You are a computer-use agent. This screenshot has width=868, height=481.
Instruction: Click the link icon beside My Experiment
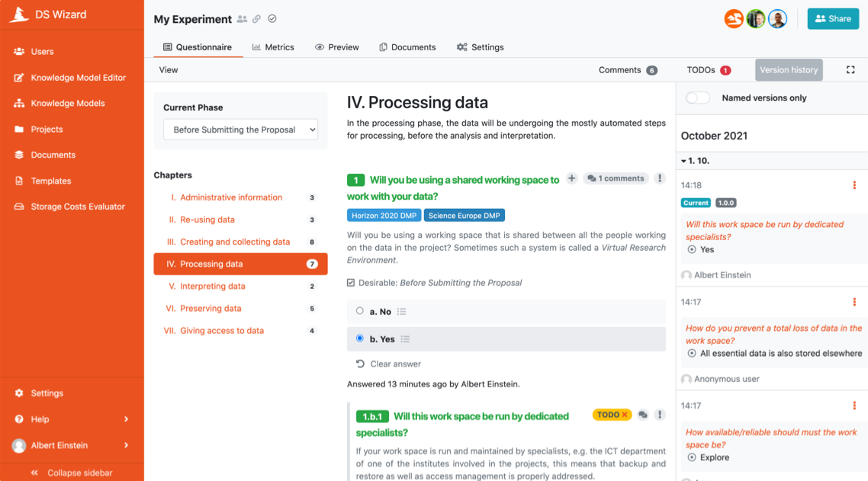(256, 19)
